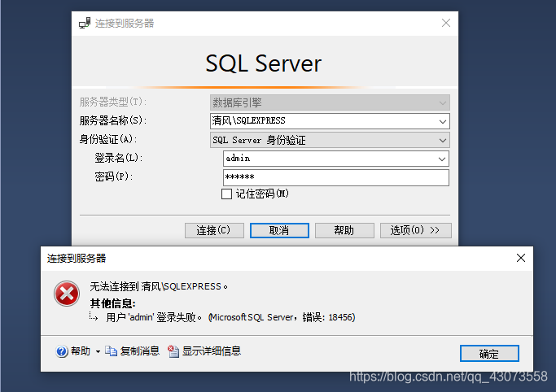Click the 帮助 button in connect dialog
556x392 pixels.
(344, 230)
